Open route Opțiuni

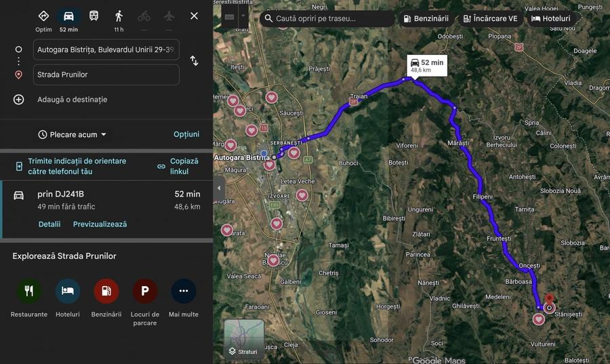(x=186, y=134)
